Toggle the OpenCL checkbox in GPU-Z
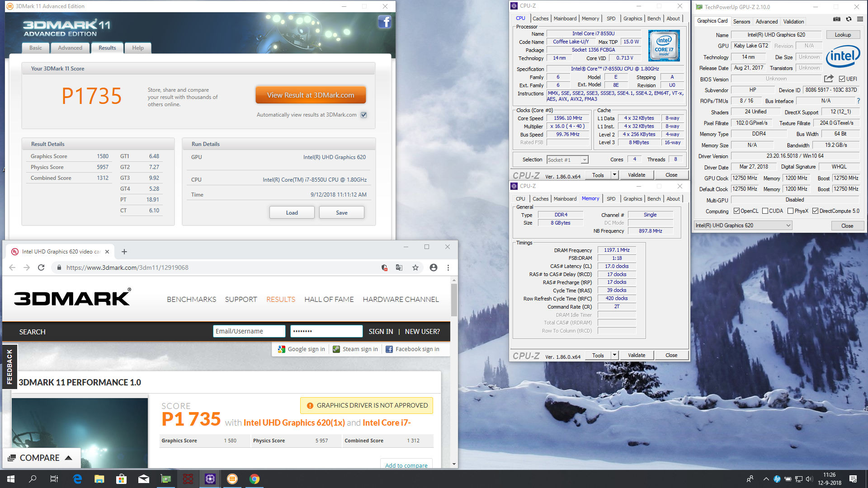 (x=736, y=211)
